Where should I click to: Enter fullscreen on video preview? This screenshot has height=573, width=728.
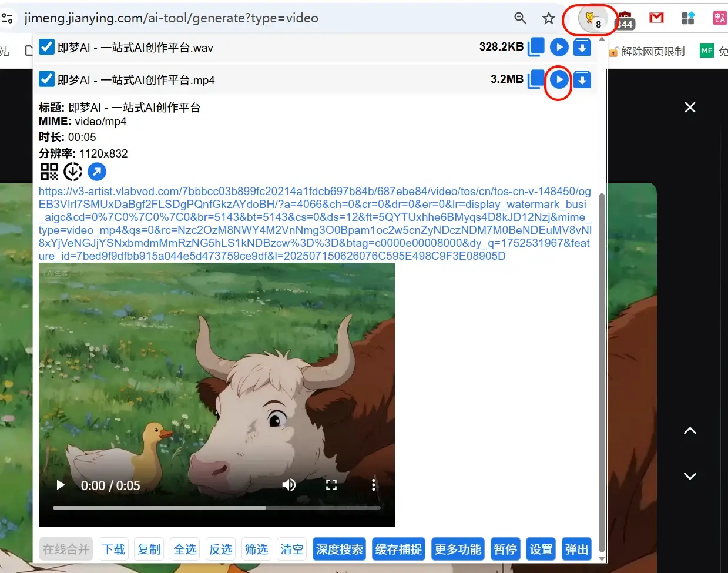click(x=331, y=485)
